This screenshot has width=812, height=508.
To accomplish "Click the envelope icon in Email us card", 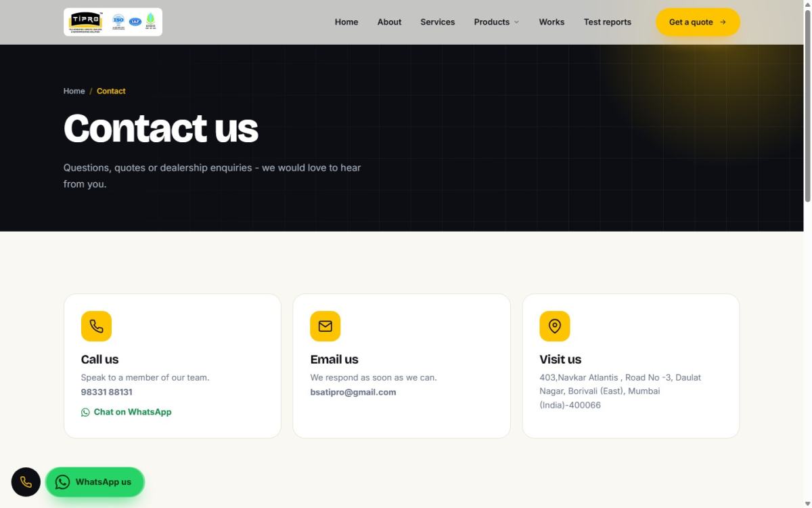I will tap(325, 326).
